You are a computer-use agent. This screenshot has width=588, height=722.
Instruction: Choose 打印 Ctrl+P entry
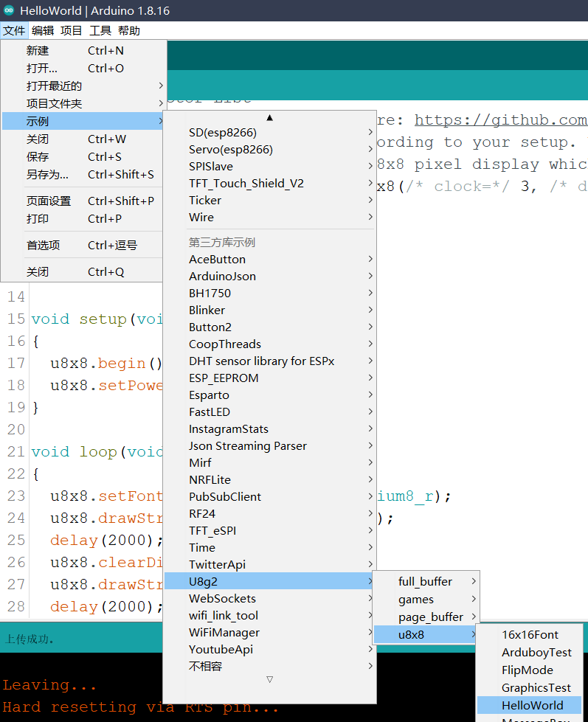83,219
